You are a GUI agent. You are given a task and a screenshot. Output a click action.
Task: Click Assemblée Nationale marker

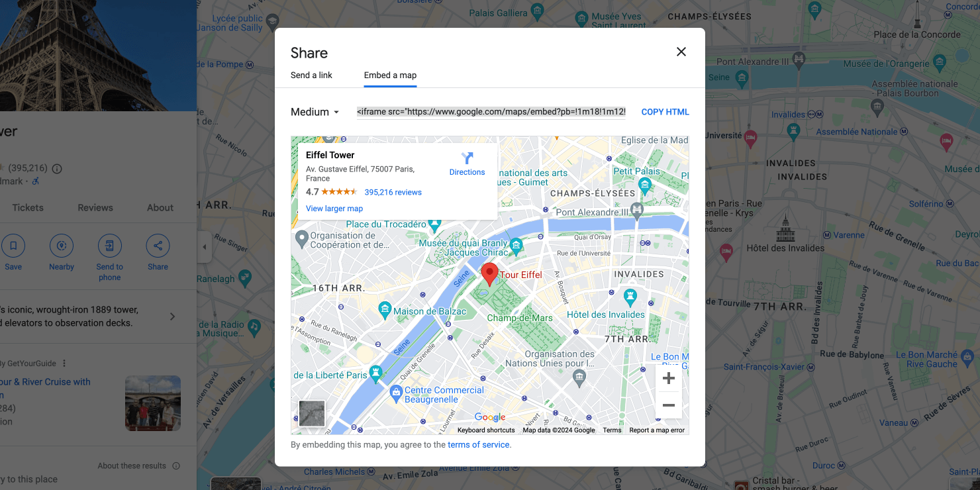[879, 107]
